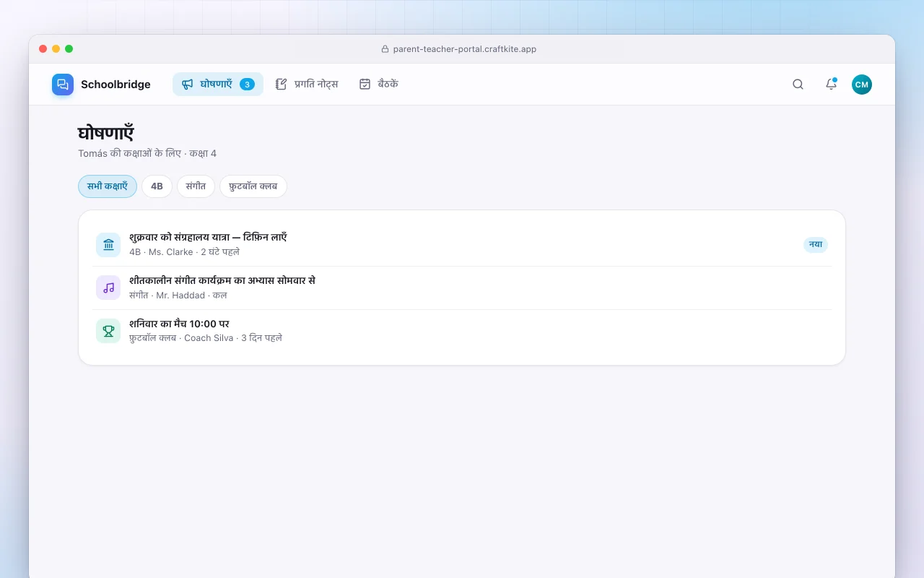Click the Schoolbridge brand name
Image resolution: width=924 pixels, height=578 pixels.
(115, 85)
